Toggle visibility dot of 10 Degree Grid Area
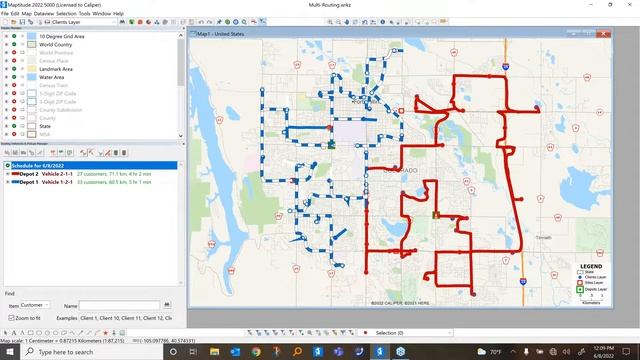The image size is (640, 360). coord(14,36)
